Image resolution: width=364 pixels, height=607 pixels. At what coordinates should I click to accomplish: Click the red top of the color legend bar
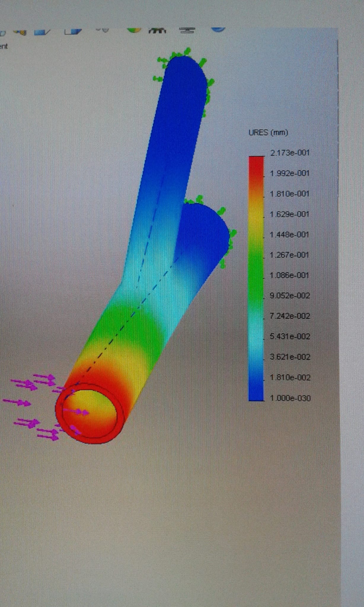click(x=256, y=163)
